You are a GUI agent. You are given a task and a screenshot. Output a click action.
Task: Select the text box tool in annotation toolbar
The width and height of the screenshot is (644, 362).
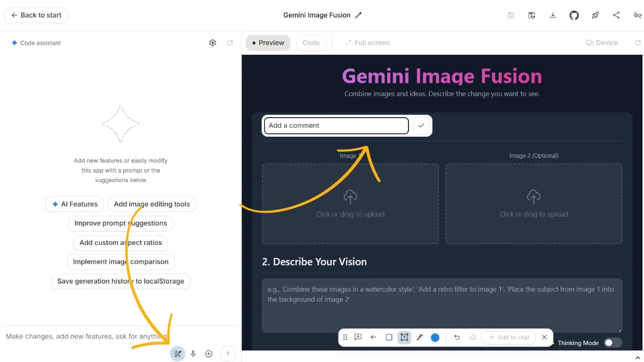(x=405, y=337)
